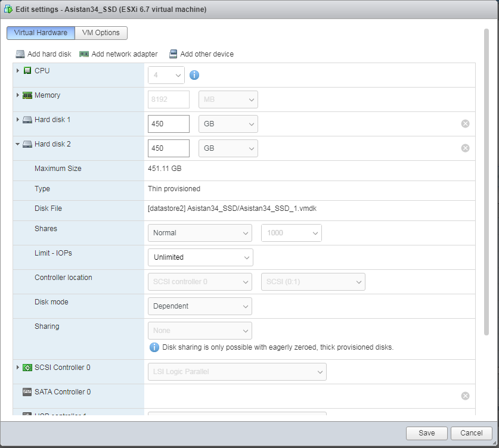Switch to the VM Options tab
The height and width of the screenshot is (448, 499).
click(101, 33)
